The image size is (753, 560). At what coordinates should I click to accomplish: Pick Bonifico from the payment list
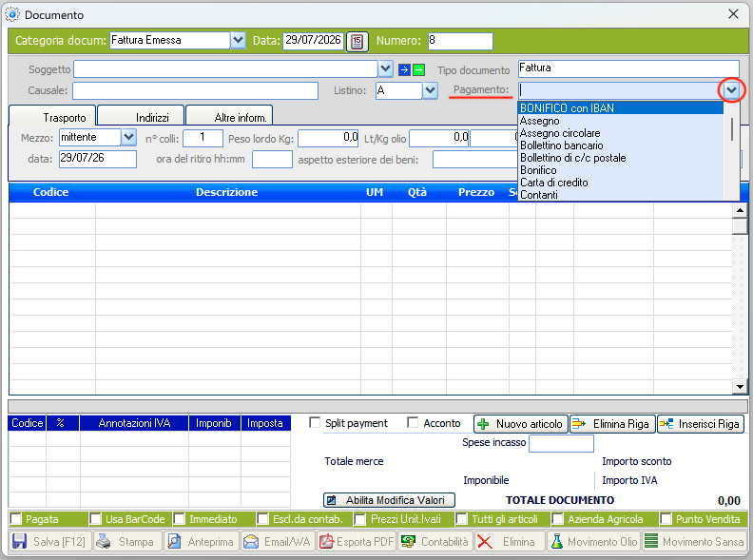click(620, 170)
